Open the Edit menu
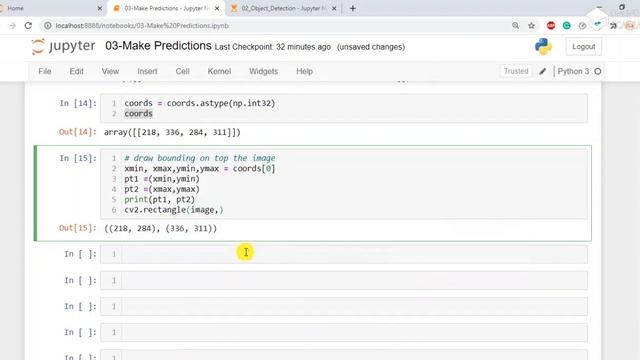Screen dimensions: 640x360 click(76, 71)
